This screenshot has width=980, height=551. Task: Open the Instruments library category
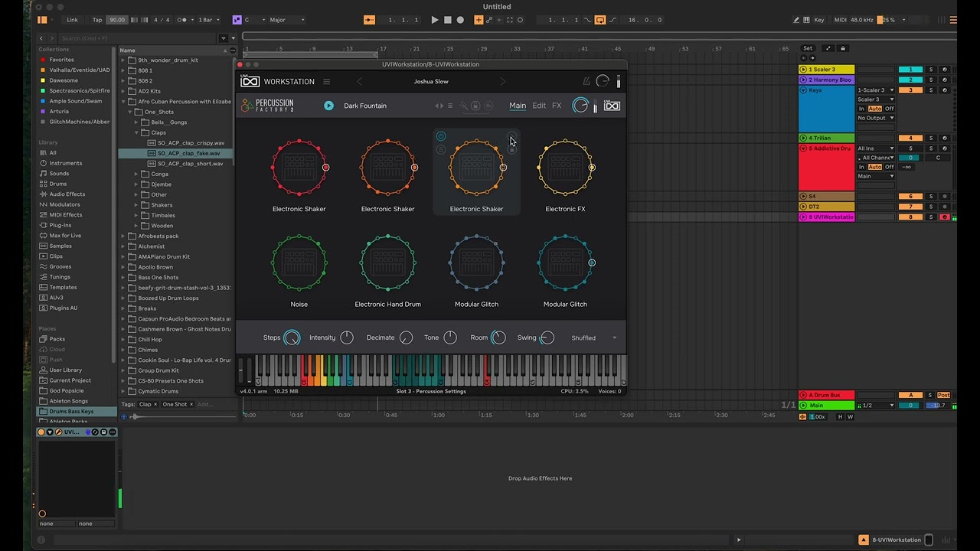(x=66, y=163)
